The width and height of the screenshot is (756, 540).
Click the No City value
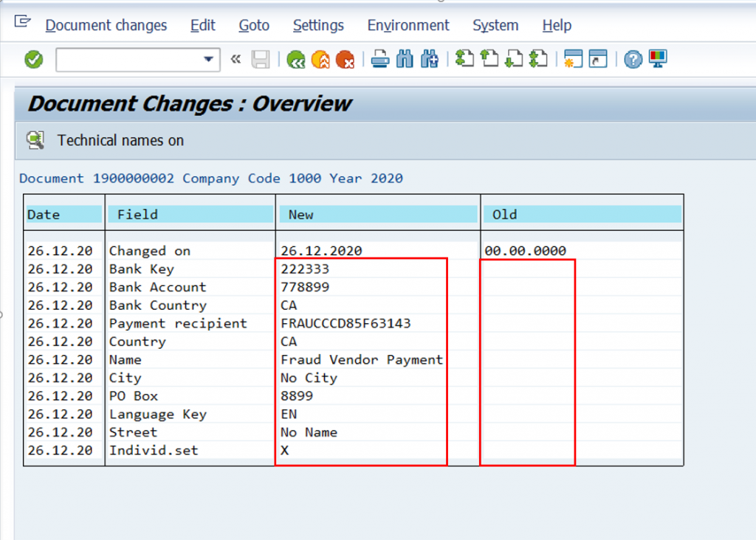pos(309,378)
